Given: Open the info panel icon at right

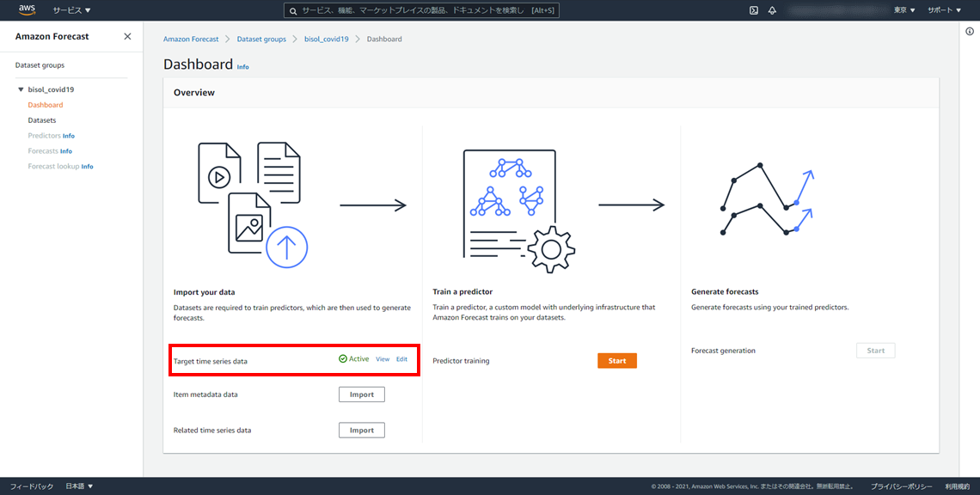Looking at the screenshot, I should click(970, 32).
